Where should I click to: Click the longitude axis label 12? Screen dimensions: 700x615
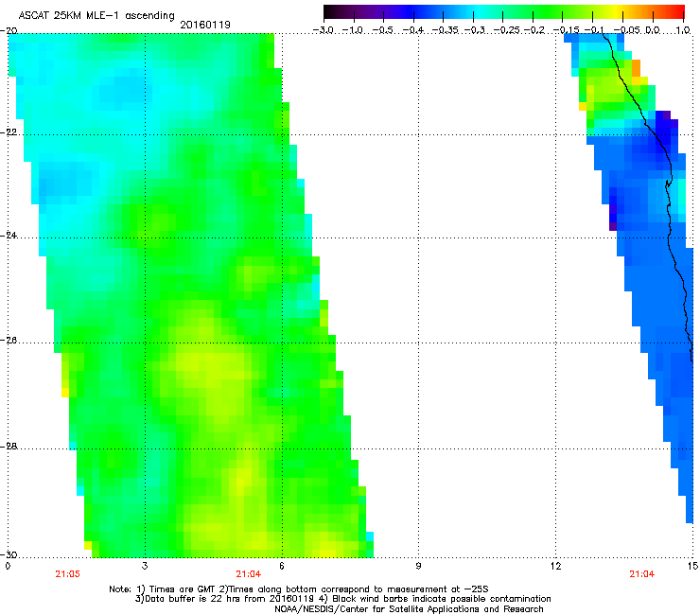click(555, 566)
